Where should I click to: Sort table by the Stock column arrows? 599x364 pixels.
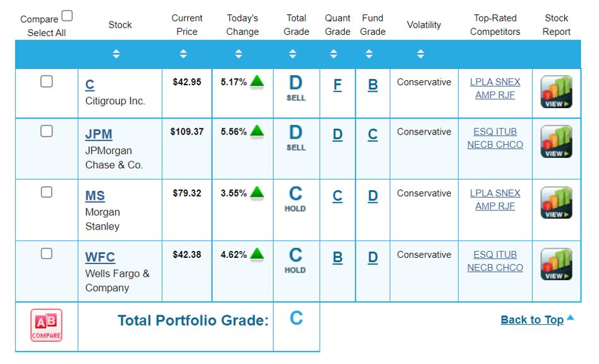click(116, 54)
